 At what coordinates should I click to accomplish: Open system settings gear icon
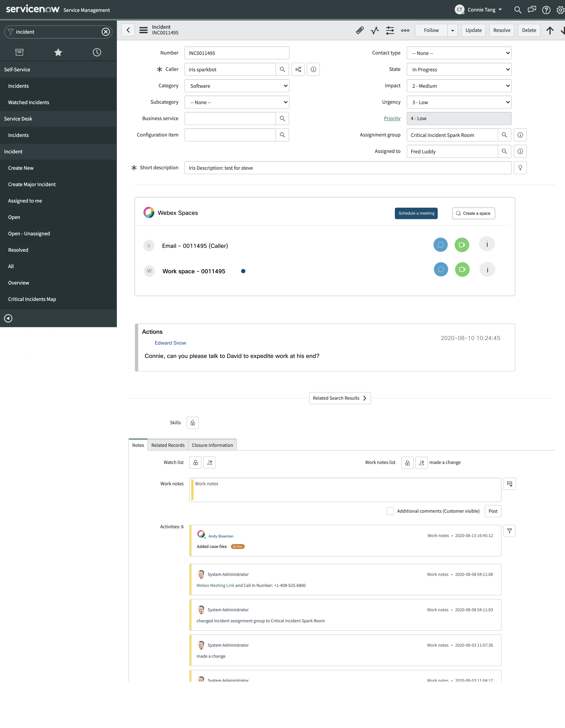560,10
